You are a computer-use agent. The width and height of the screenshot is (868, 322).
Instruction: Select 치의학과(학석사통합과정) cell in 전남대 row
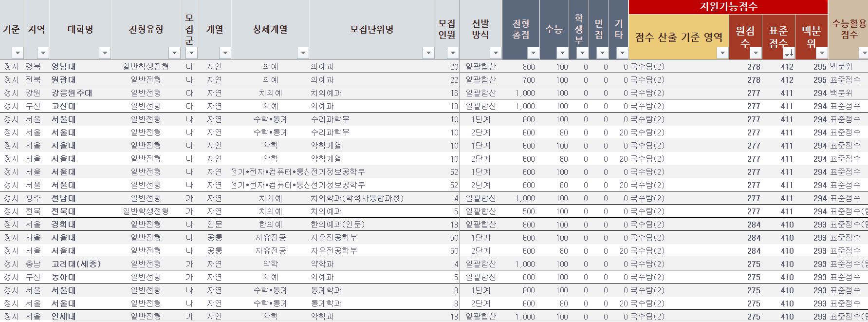(x=372, y=198)
